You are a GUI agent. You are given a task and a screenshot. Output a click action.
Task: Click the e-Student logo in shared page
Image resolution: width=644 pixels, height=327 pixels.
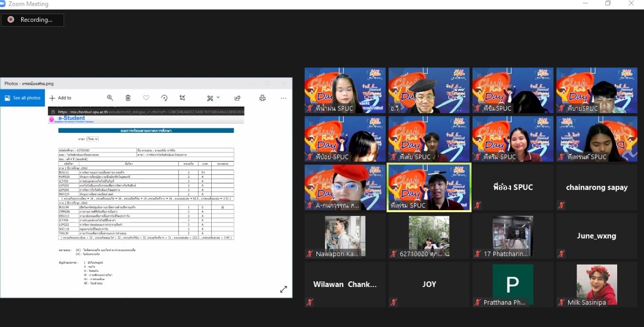click(x=71, y=119)
